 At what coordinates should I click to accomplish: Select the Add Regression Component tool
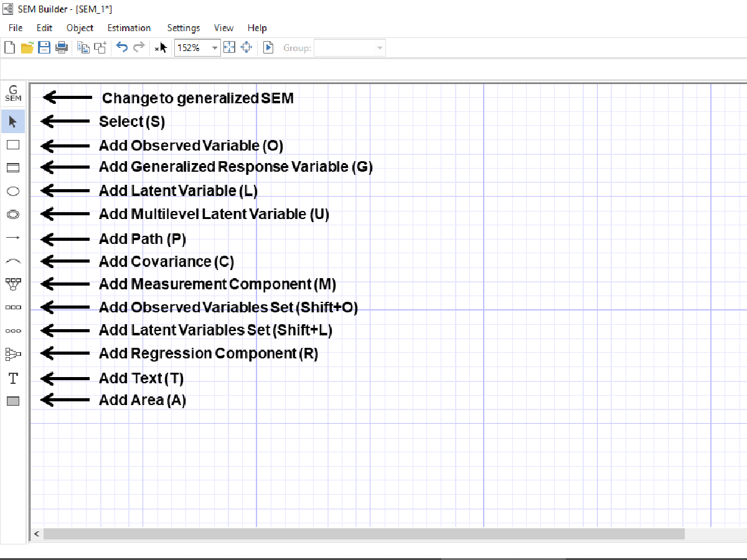point(13,354)
